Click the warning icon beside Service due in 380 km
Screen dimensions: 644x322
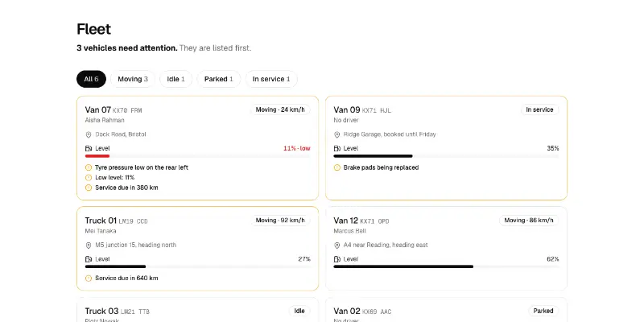[x=89, y=188]
